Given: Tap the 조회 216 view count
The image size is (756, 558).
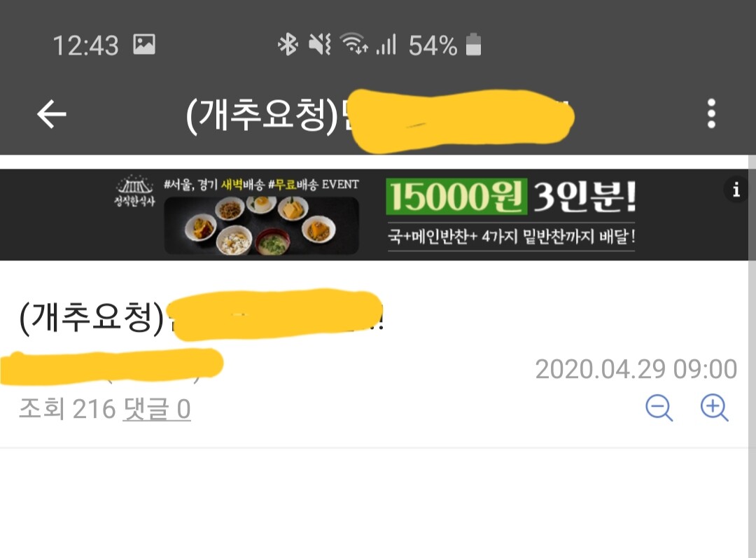Looking at the screenshot, I should pyautogui.click(x=67, y=410).
